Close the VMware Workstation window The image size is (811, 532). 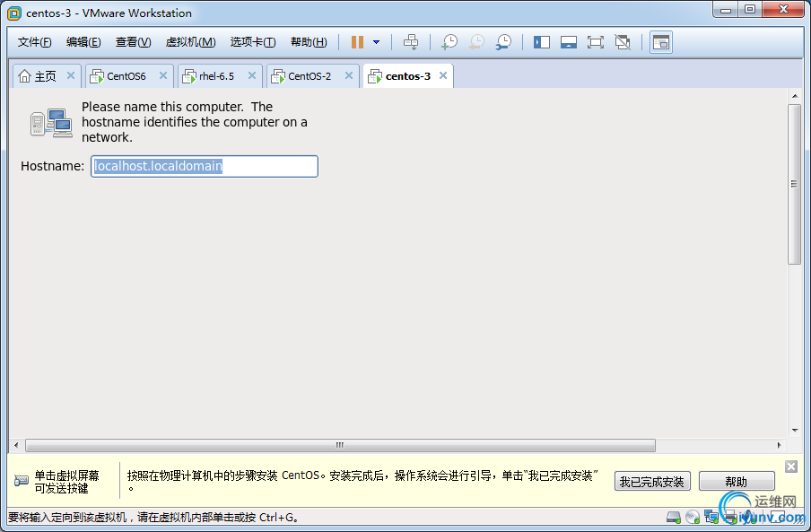(x=783, y=10)
